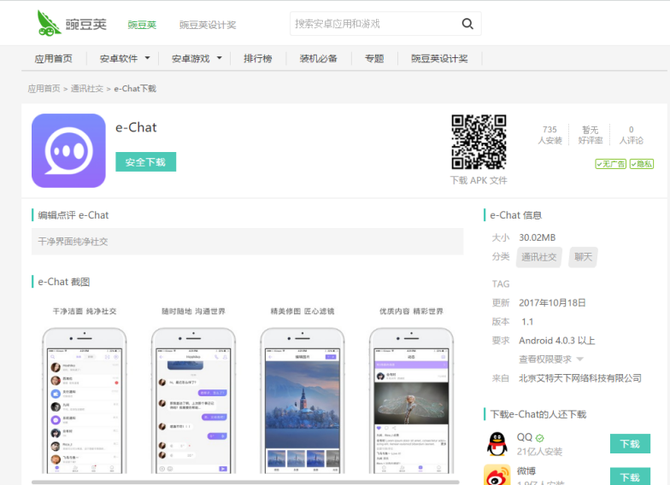Click the 聊天 category tag
This screenshot has width=670, height=485.
pyautogui.click(x=583, y=257)
